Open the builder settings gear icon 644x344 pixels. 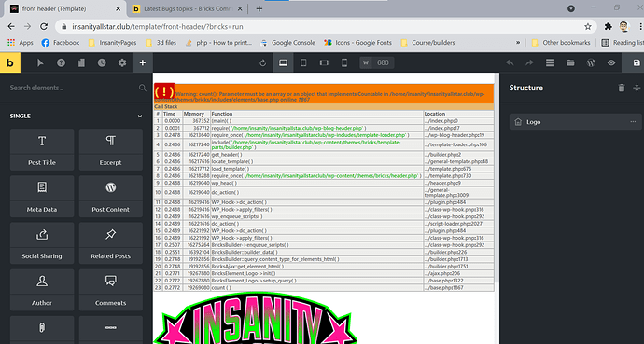pyautogui.click(x=122, y=62)
